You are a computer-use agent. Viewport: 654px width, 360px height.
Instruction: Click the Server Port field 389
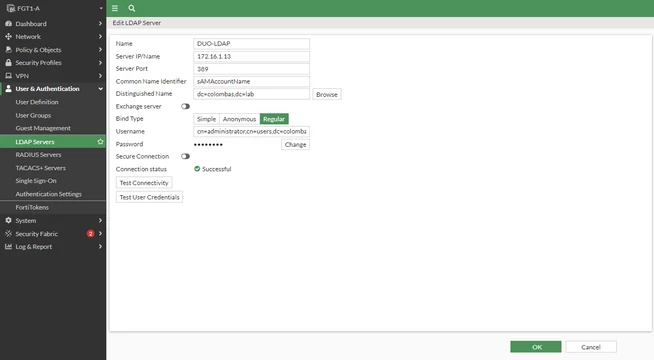(x=252, y=69)
